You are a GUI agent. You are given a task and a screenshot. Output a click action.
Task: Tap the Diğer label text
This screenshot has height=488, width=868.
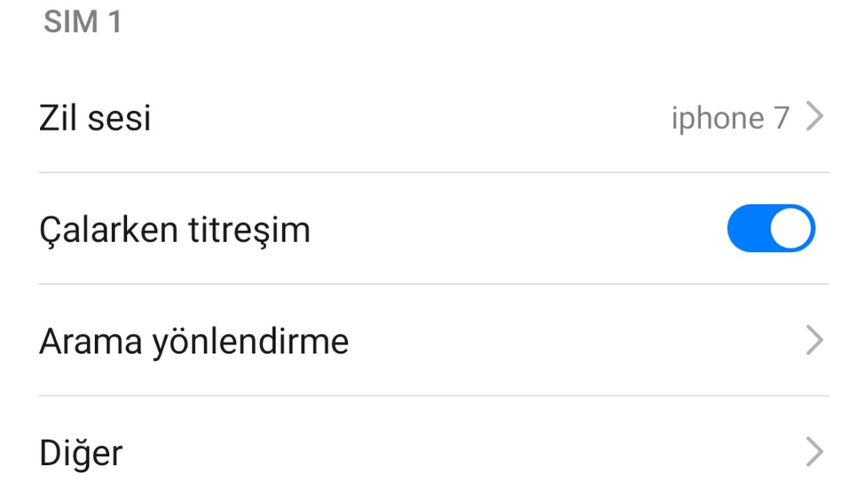coord(81,453)
